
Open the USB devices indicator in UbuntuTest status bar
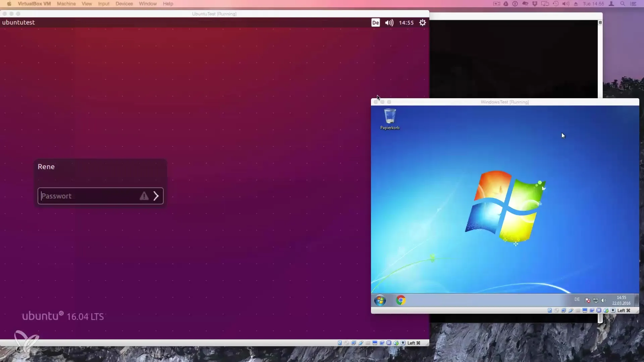pos(361,343)
